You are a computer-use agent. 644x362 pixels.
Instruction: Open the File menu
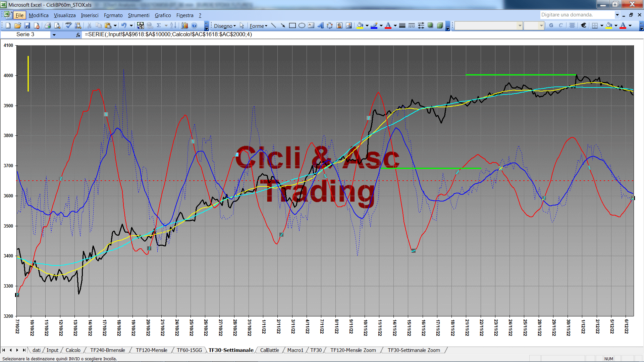click(x=19, y=15)
